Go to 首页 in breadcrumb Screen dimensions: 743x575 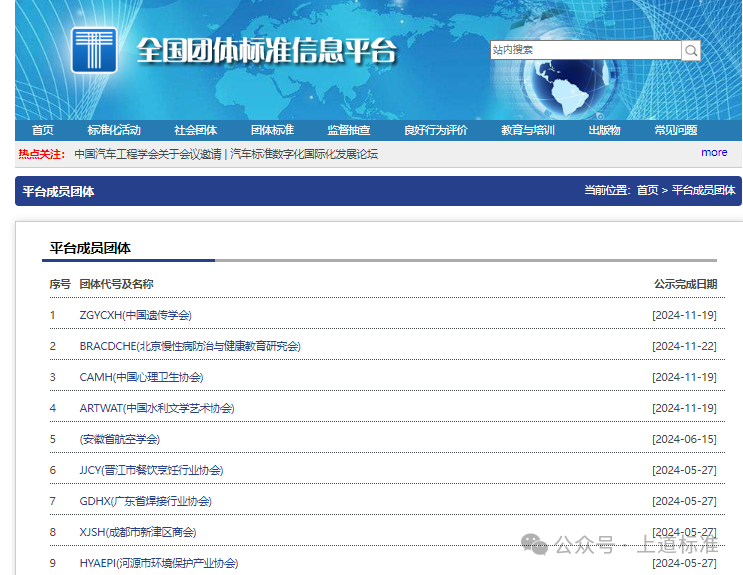pyautogui.click(x=647, y=191)
